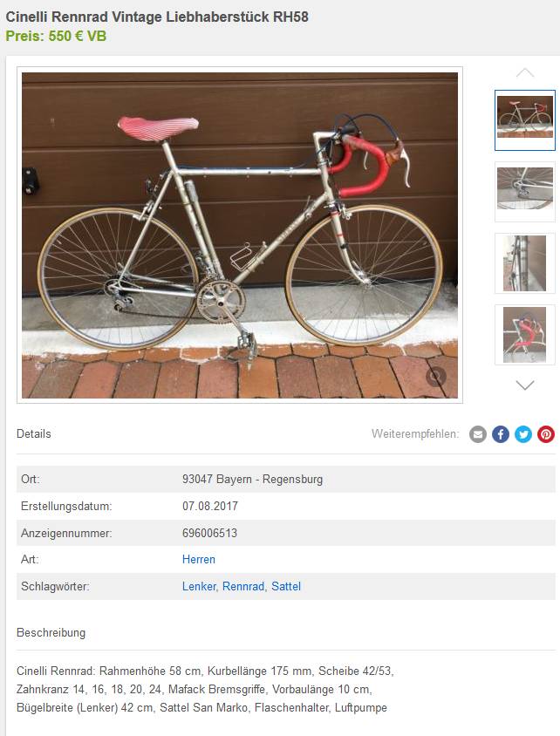Select the frame tube close-up thumbnail
This screenshot has height=736, width=560.
(525, 263)
